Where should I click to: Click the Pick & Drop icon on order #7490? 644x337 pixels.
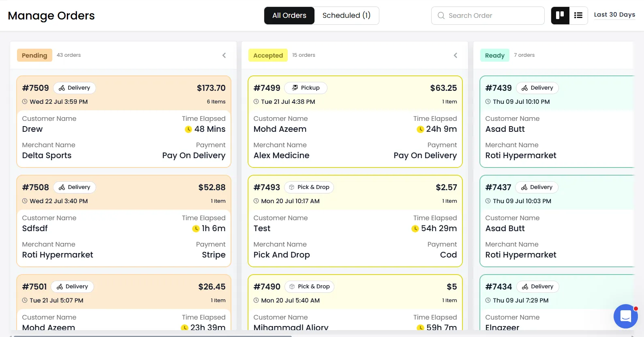tap(292, 287)
